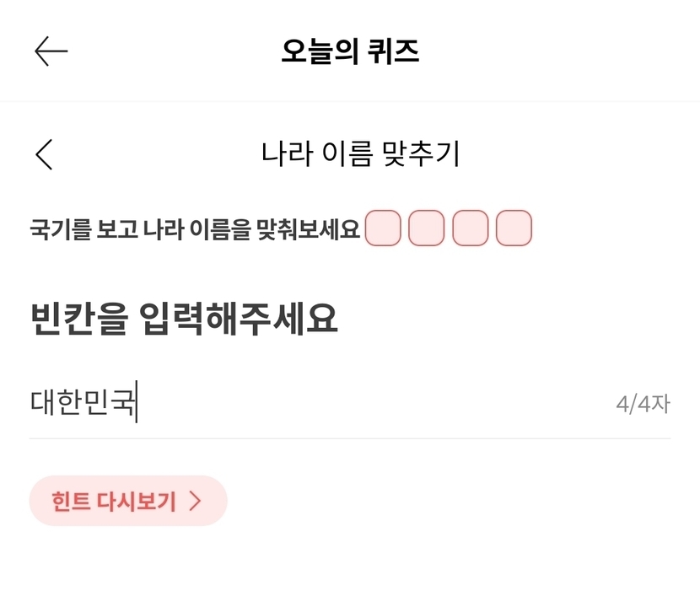Click the 나라 이름 맞추기 section title
Screen dimensions: 700x607
pos(360,154)
